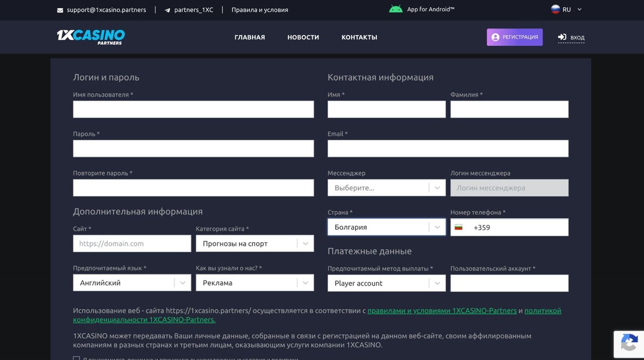644x360 pixels.
Task: Click the Russian flag language icon
Action: 555,9
